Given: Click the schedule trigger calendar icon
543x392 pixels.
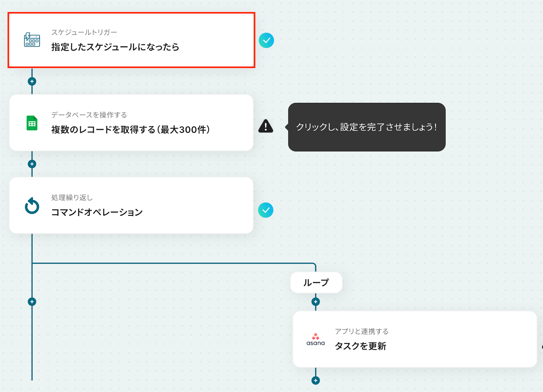Looking at the screenshot, I should coord(32,40).
